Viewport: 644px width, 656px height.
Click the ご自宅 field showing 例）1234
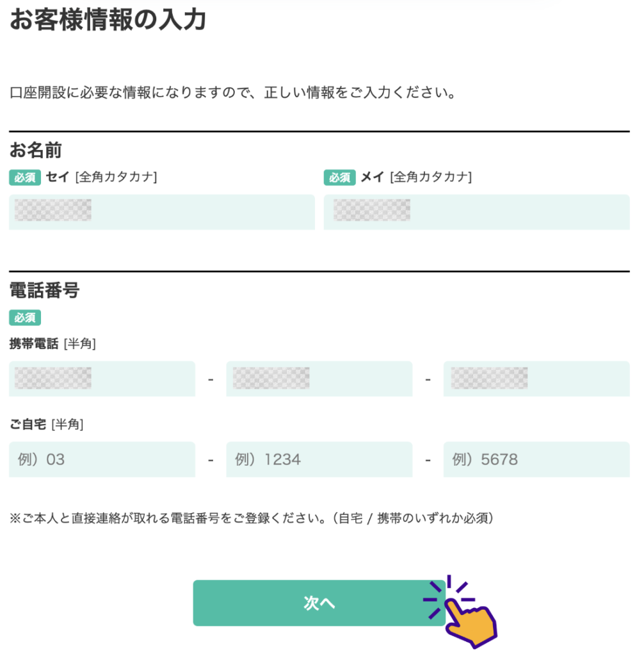[319, 459]
